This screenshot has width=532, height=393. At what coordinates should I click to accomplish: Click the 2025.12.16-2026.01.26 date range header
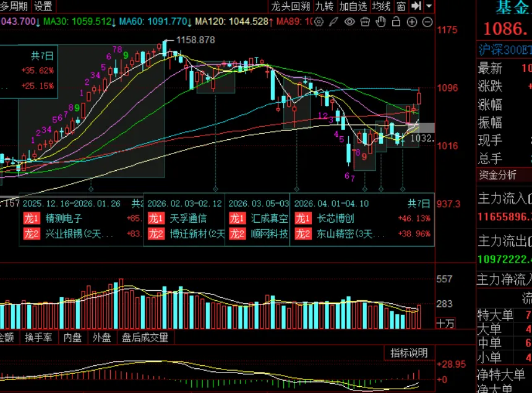(72, 204)
